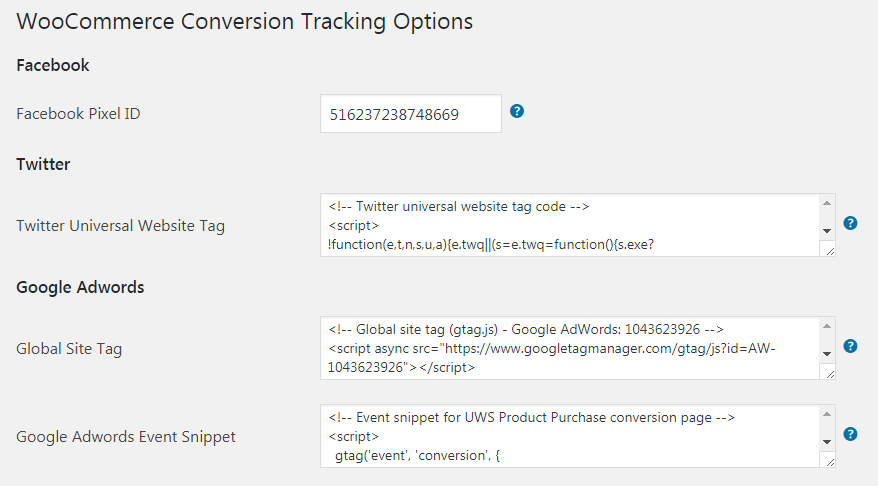The image size is (878, 486).
Task: Click inside the Google Adwords Event Snippet textarea
Action: point(570,436)
